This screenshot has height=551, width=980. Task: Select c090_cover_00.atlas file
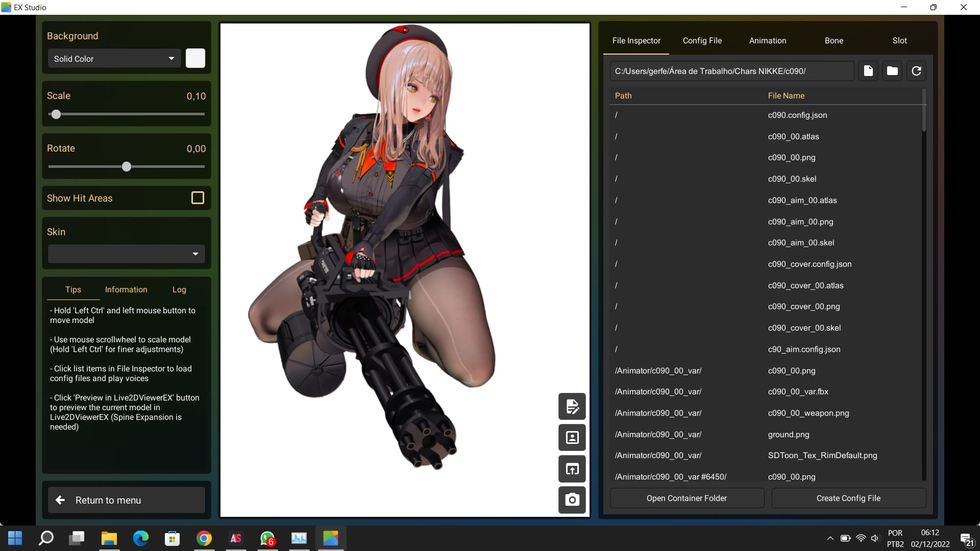coord(765,285)
